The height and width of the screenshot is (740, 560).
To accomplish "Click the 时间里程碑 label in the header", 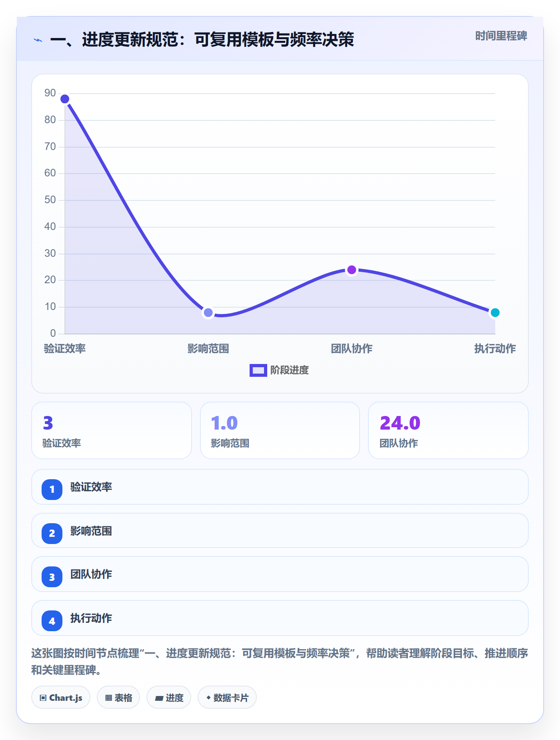I will pyautogui.click(x=501, y=36).
